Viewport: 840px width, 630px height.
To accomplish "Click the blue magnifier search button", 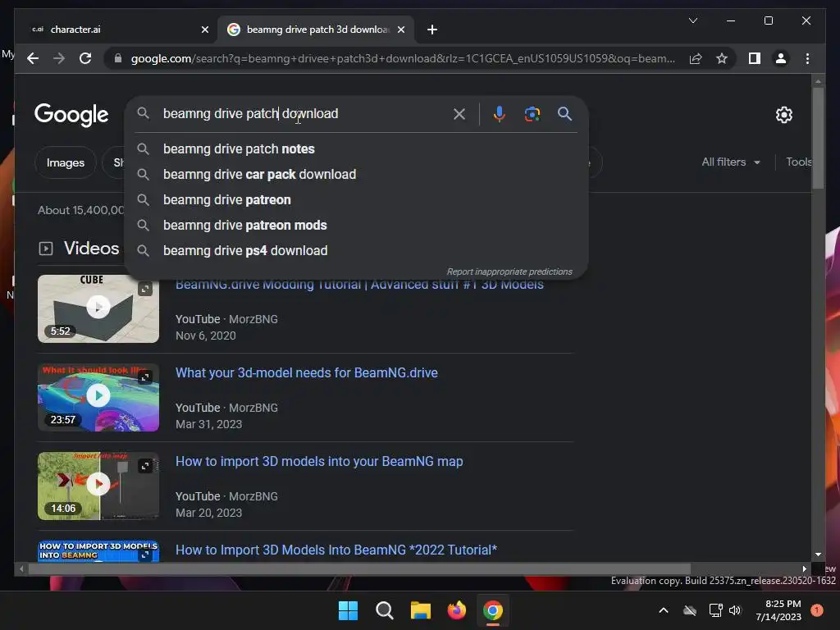I will pos(564,113).
